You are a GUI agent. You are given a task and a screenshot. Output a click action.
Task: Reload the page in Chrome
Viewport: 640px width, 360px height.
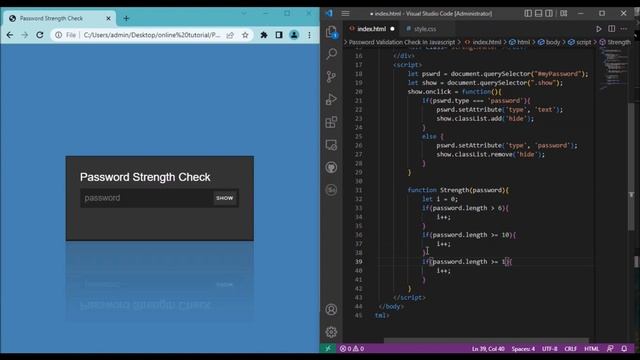40,35
